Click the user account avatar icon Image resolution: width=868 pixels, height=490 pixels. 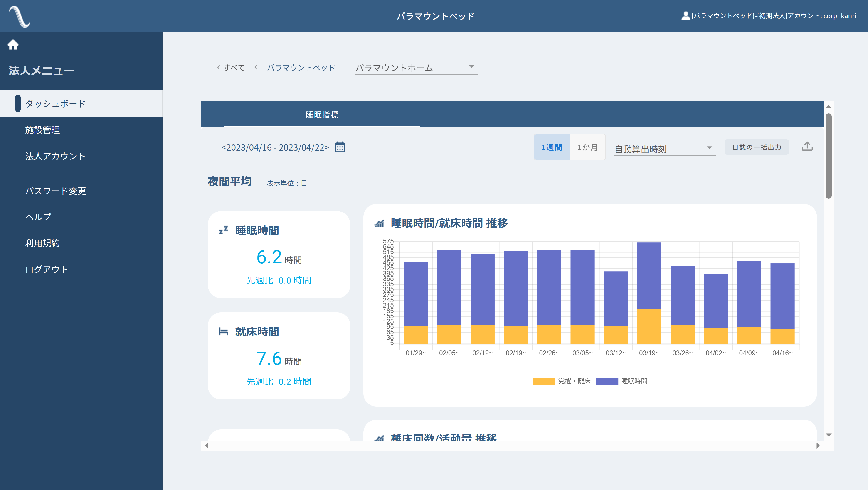click(685, 16)
